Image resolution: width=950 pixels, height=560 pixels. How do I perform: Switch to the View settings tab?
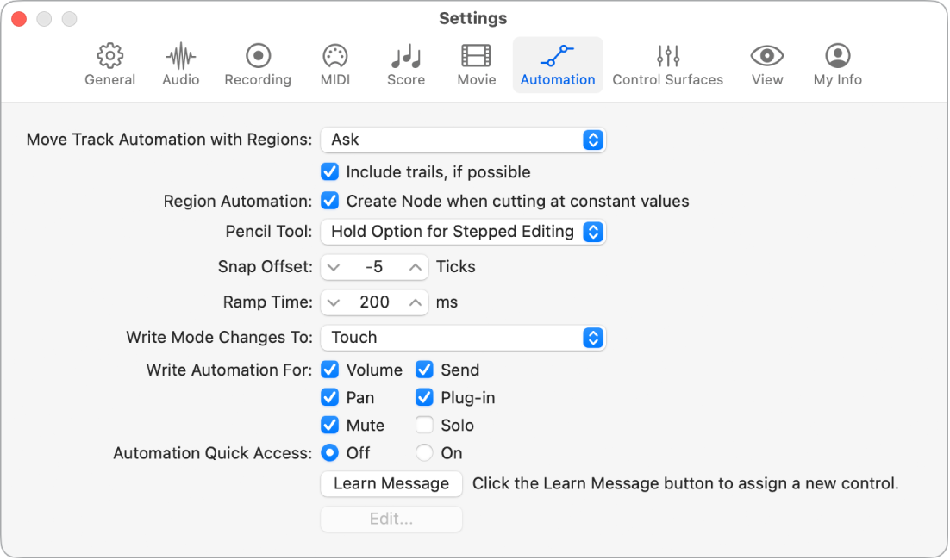(766, 63)
